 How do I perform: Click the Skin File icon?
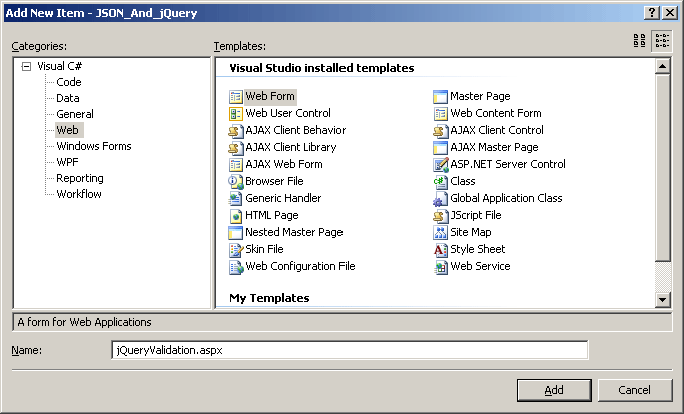236,250
